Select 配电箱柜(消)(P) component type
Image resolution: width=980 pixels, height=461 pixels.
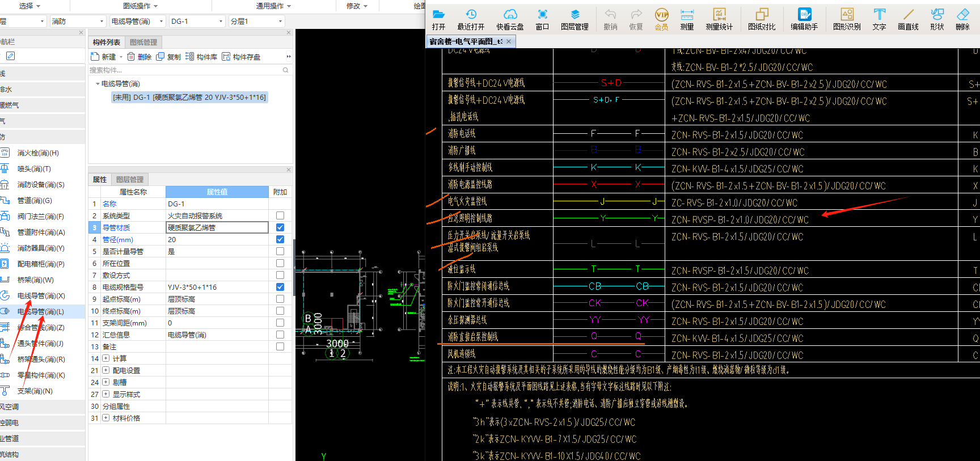point(40,264)
